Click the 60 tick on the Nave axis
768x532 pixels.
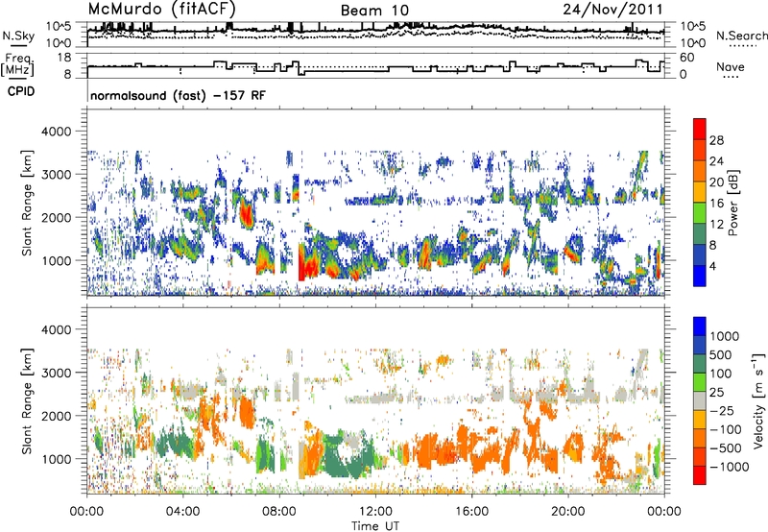coord(687,58)
